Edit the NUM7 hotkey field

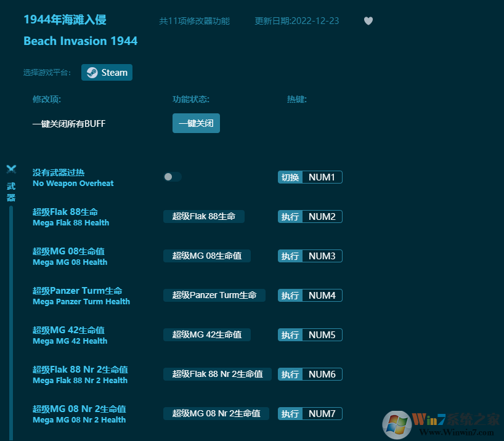tap(322, 414)
